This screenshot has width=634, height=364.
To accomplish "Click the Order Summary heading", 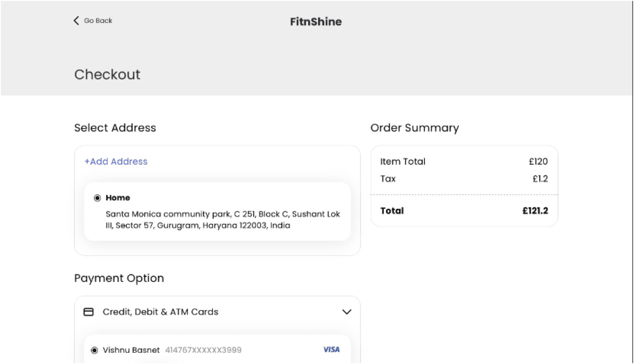I will (x=415, y=128).
